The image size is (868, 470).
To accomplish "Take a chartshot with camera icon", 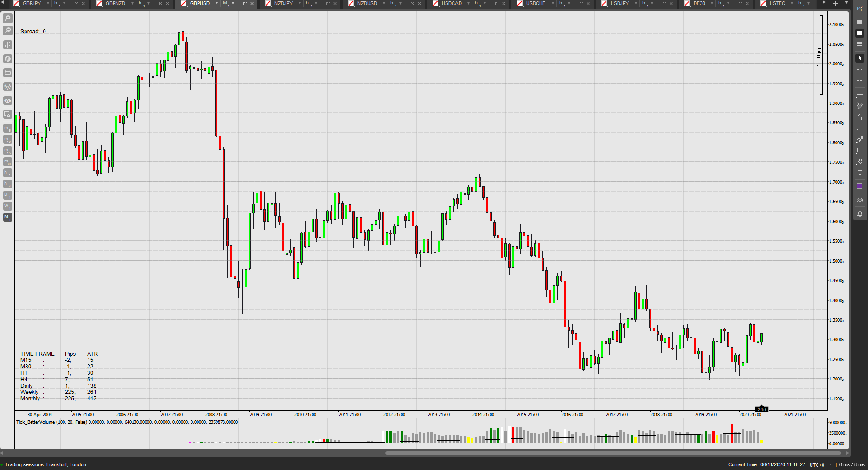I will 860,200.
